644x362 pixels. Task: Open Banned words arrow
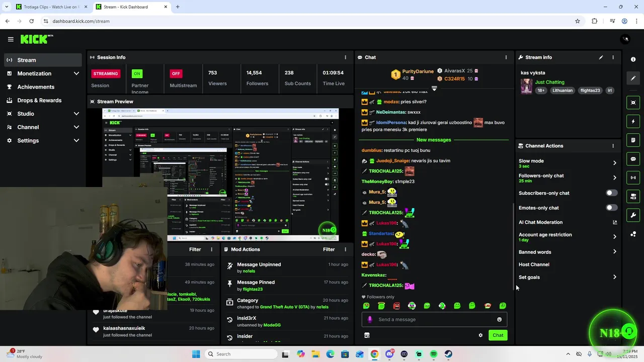614,252
